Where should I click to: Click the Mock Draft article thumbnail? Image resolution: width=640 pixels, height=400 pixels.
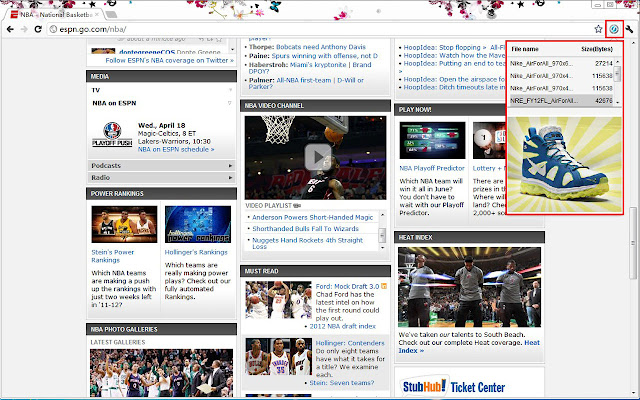[x=278, y=300]
